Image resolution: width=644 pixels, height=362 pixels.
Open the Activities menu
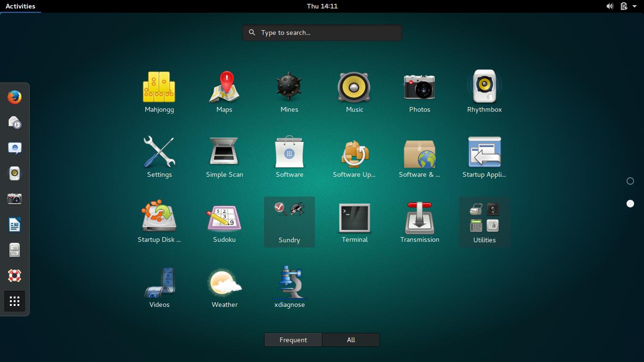pyautogui.click(x=21, y=6)
